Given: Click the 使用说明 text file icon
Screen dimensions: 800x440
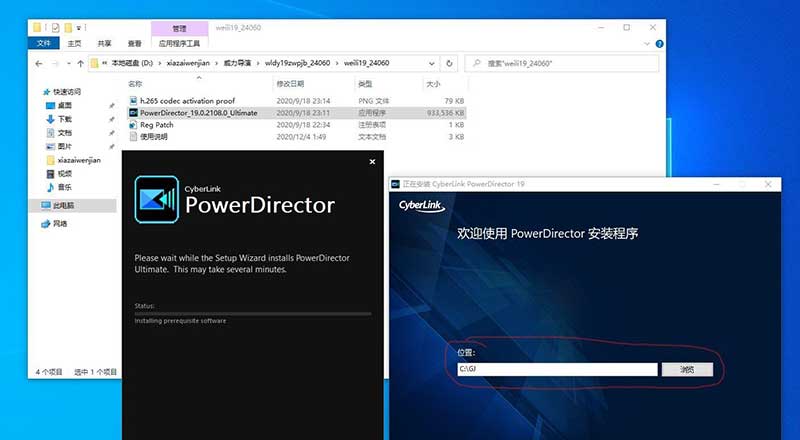Looking at the screenshot, I should [133, 137].
